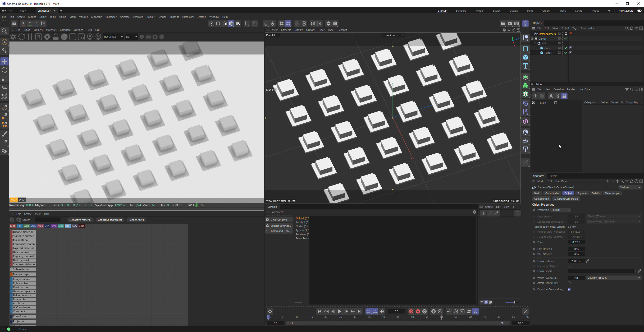
Task: Click the Get active material button
Action: 80,220
